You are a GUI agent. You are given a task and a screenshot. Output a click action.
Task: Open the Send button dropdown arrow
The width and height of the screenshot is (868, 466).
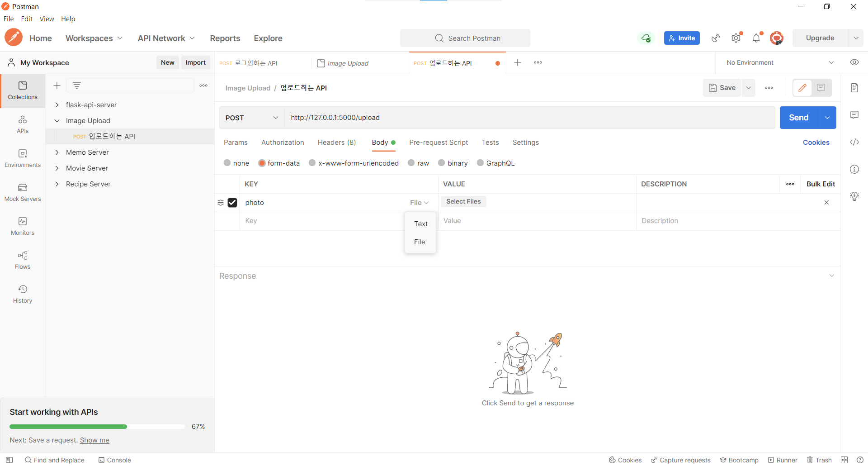click(827, 118)
